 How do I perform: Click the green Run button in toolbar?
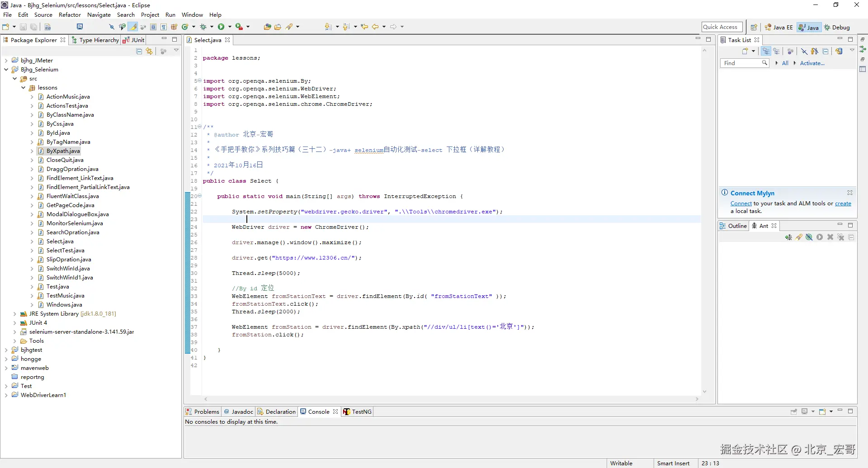tap(221, 27)
